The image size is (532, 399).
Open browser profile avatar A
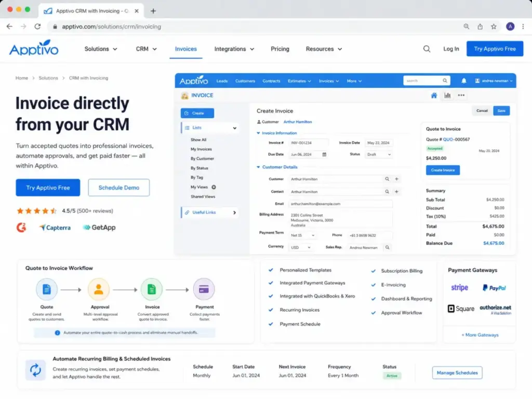coord(510,26)
